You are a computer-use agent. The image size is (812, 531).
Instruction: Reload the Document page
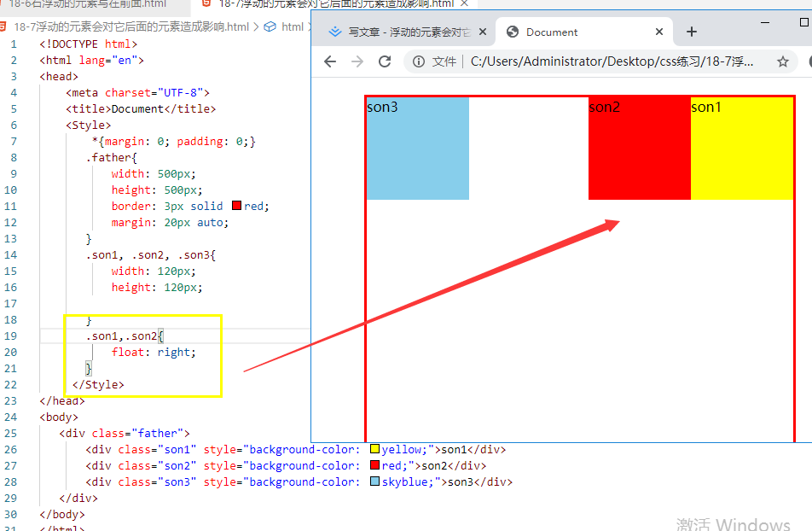(385, 61)
